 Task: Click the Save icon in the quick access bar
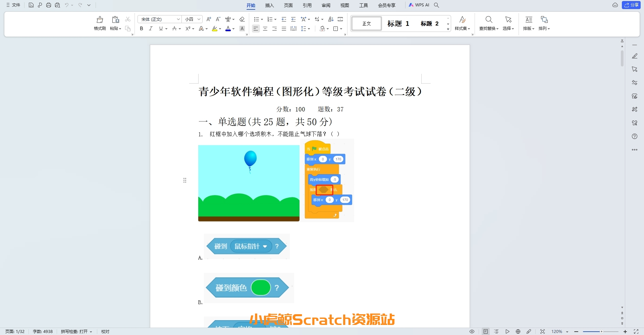tap(31, 5)
